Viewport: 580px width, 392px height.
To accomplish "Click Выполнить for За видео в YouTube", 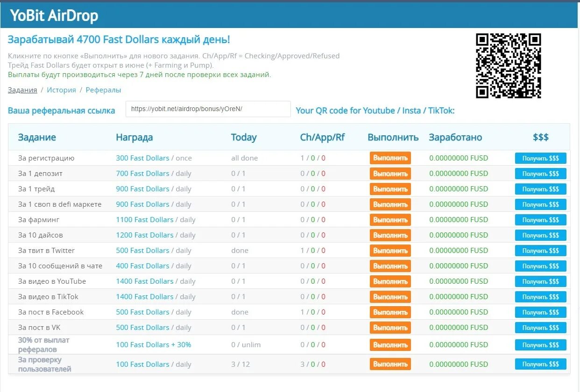I will pyautogui.click(x=390, y=281).
